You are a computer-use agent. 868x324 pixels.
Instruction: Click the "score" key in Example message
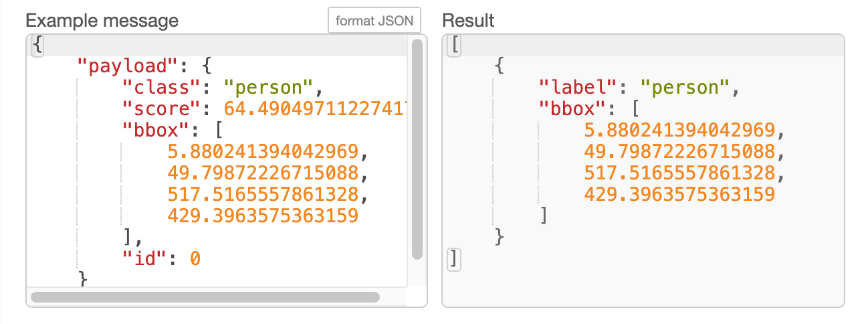click(x=156, y=108)
